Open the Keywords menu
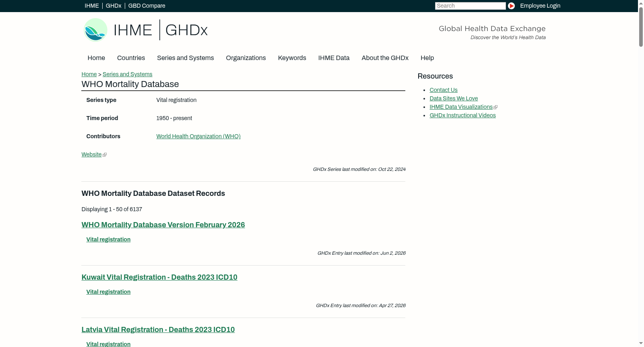The width and height of the screenshot is (644, 347). tap(292, 58)
